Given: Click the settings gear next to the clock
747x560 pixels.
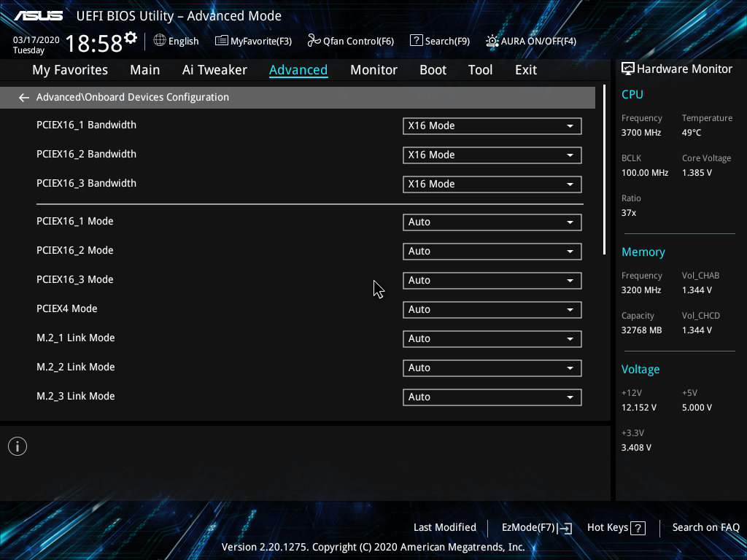Looking at the screenshot, I should click(x=131, y=38).
